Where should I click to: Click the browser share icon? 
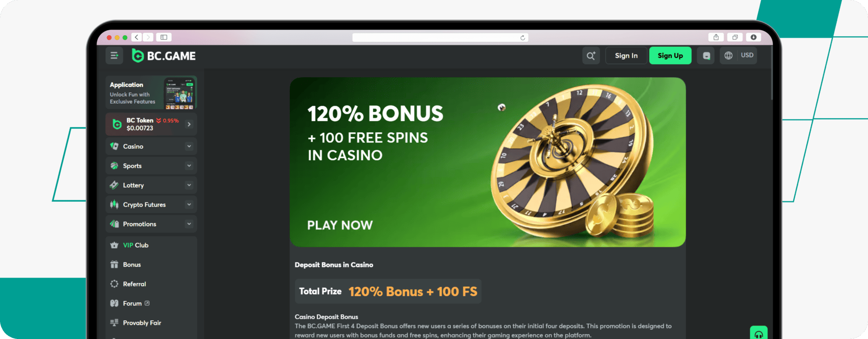(716, 37)
